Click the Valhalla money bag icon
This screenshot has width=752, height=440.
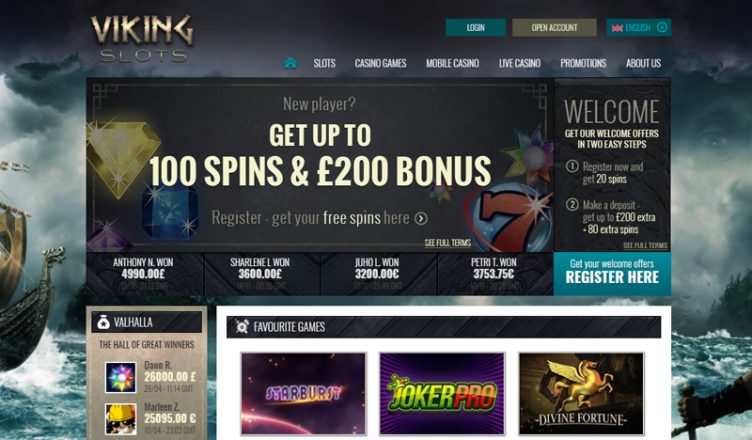103,322
